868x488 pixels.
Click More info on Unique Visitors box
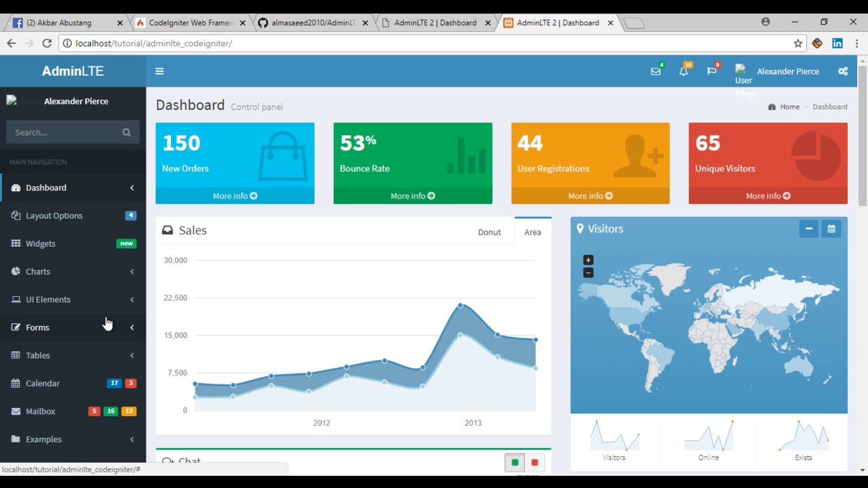[x=768, y=196]
